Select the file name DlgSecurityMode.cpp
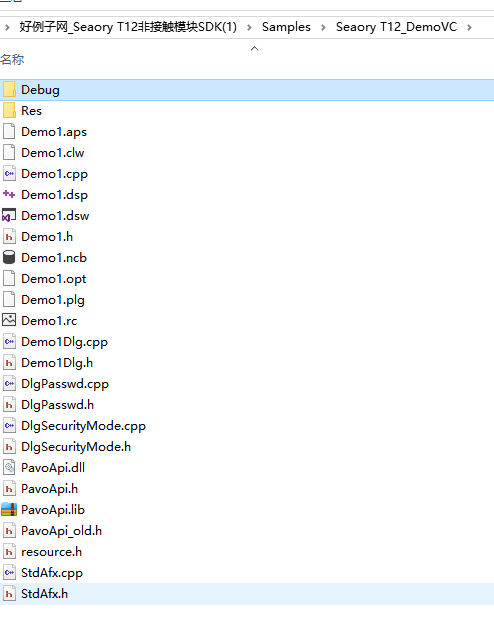 point(83,426)
